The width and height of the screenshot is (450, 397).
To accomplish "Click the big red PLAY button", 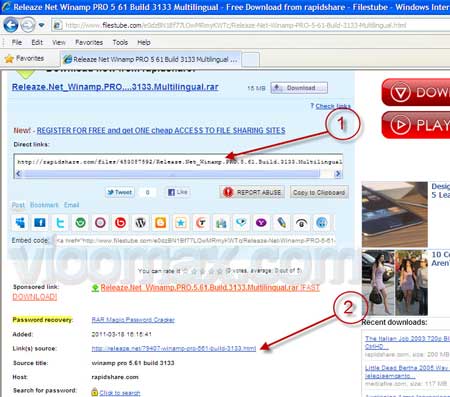I will (x=416, y=125).
